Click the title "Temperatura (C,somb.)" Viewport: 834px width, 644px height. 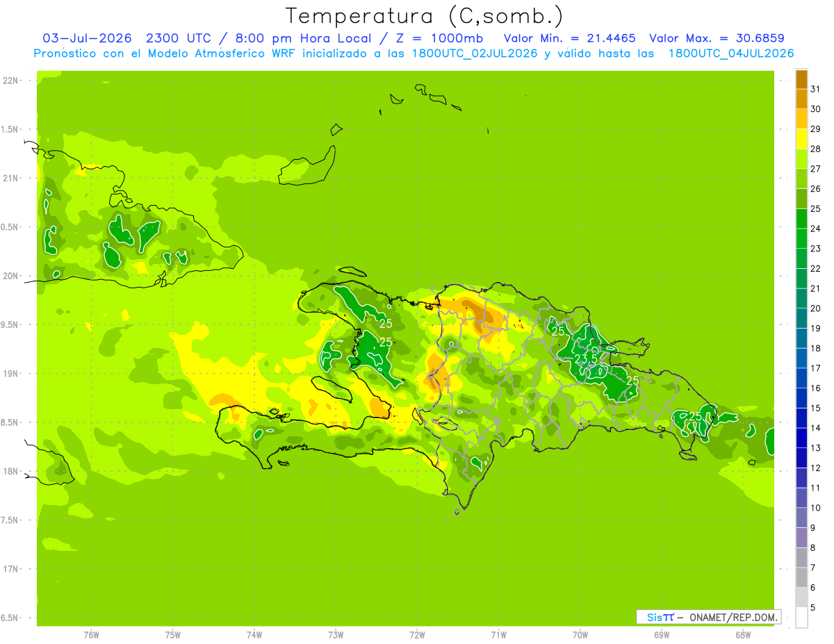point(425,16)
